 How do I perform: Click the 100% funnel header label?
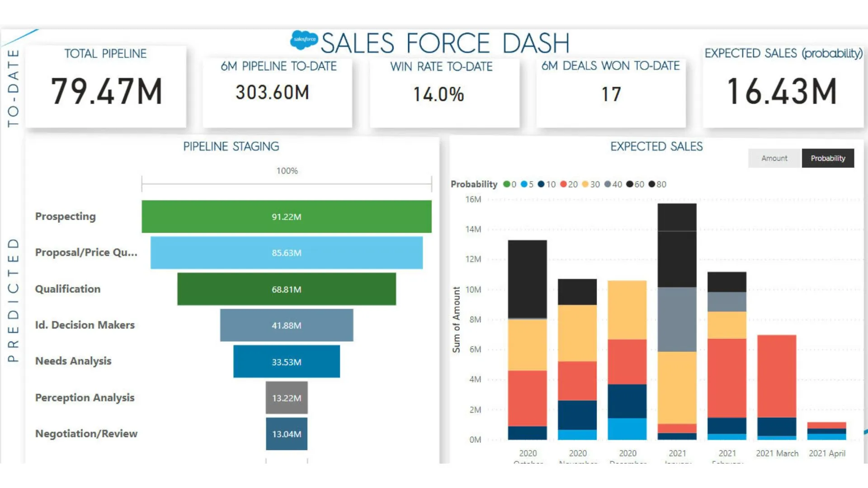point(287,171)
